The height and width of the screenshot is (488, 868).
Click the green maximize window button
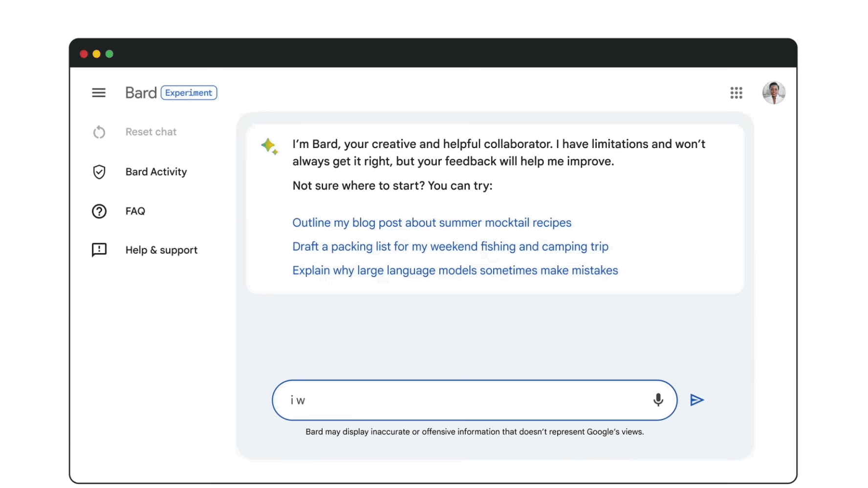(109, 54)
